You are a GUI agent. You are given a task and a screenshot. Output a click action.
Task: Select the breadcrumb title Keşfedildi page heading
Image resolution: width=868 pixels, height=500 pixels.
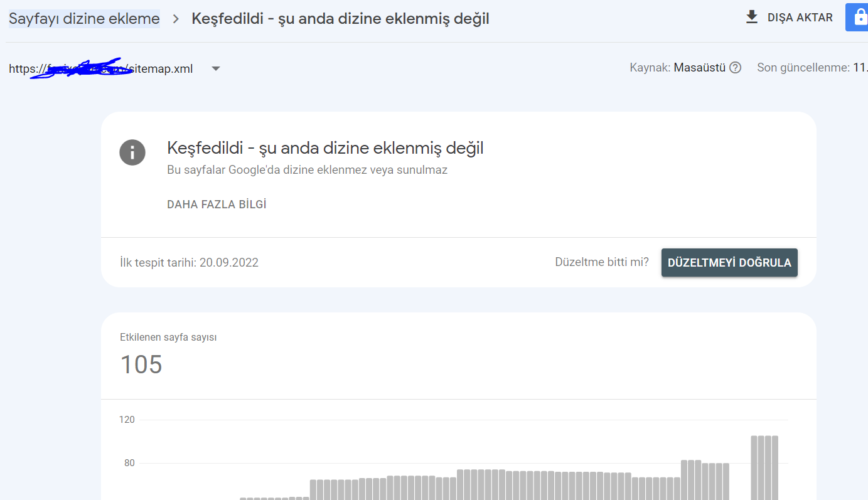340,19
